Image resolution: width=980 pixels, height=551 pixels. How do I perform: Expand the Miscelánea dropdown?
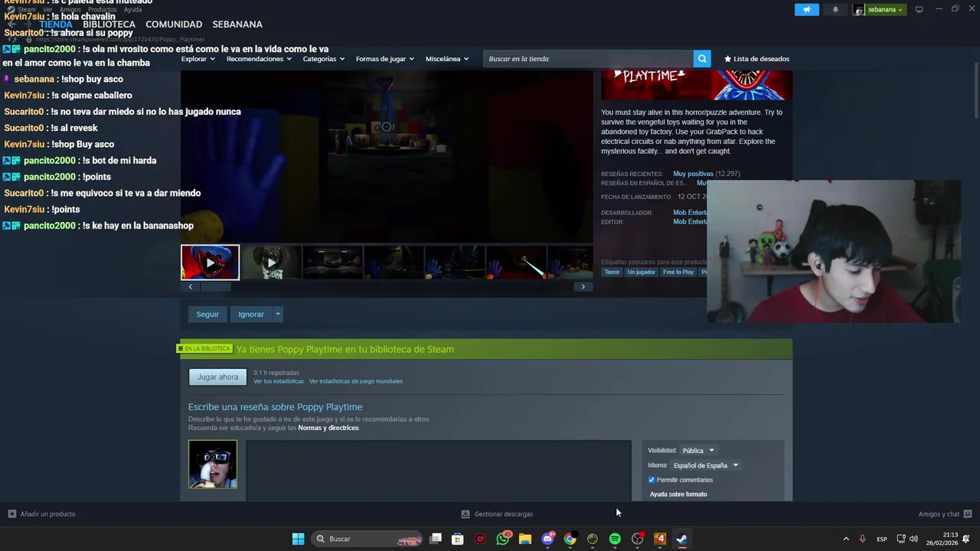click(447, 58)
